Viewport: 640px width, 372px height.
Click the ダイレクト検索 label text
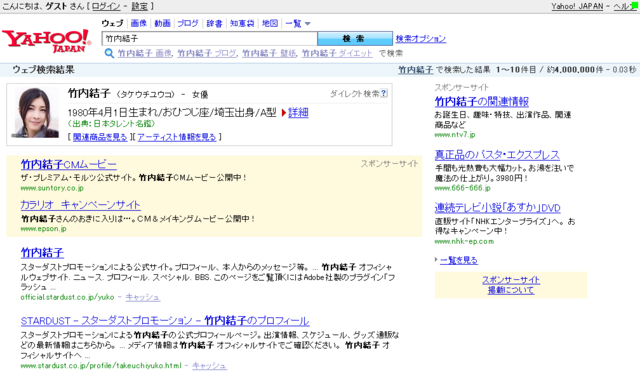pyautogui.click(x=354, y=94)
